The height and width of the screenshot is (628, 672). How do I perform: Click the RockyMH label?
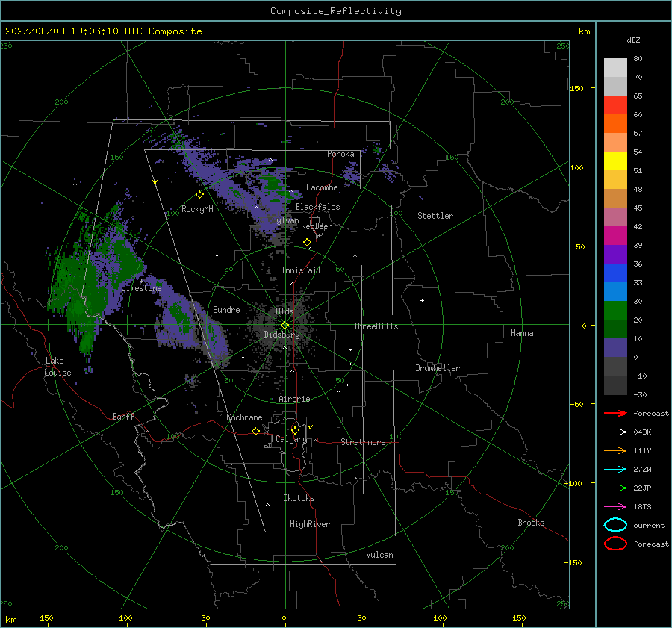point(197,209)
